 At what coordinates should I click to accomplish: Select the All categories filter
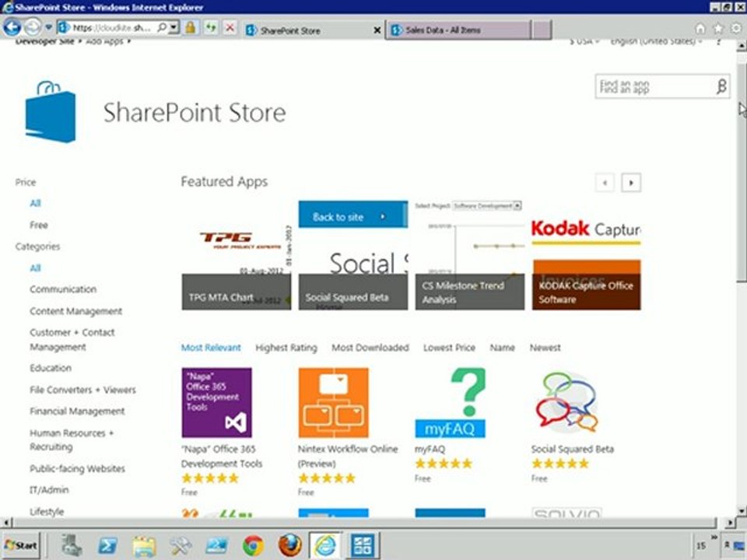tap(35, 268)
